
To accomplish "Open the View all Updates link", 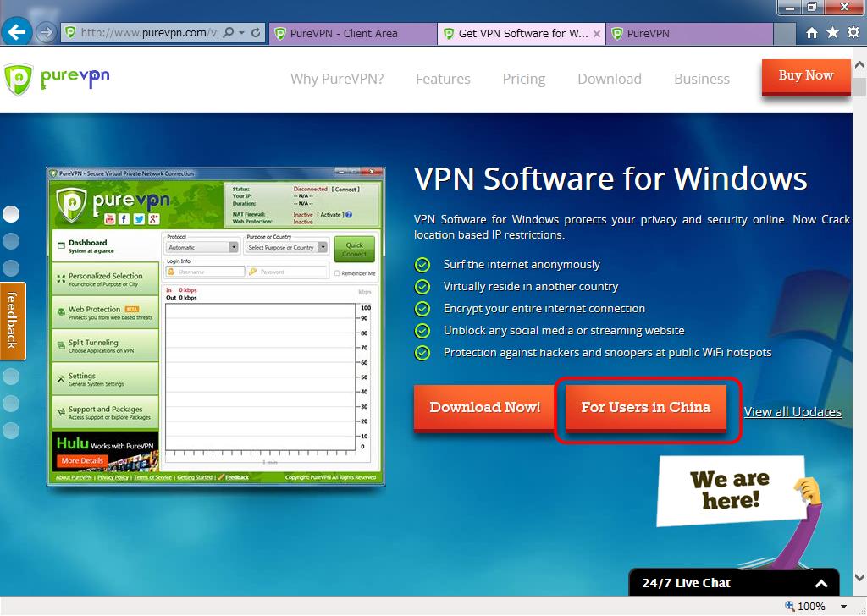I will point(792,411).
